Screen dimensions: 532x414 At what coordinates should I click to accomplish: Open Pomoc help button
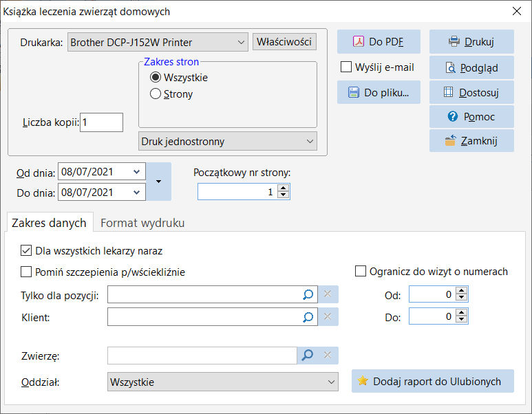pos(471,117)
